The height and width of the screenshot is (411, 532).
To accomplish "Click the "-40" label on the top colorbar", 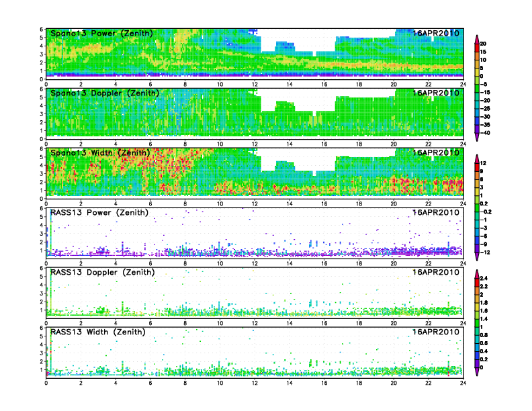I will 485,133.
